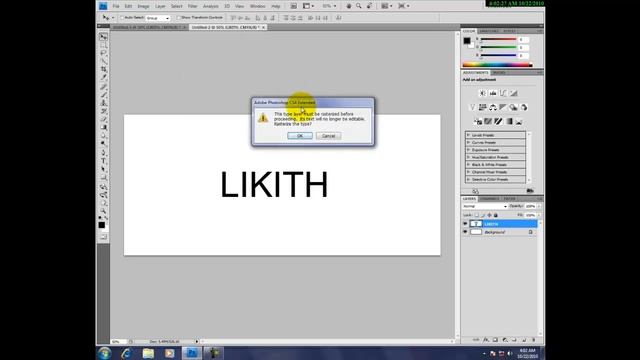This screenshot has height=360, width=640.
Task: Add a Brightness/Contrast adjustment
Action: click(x=482, y=93)
